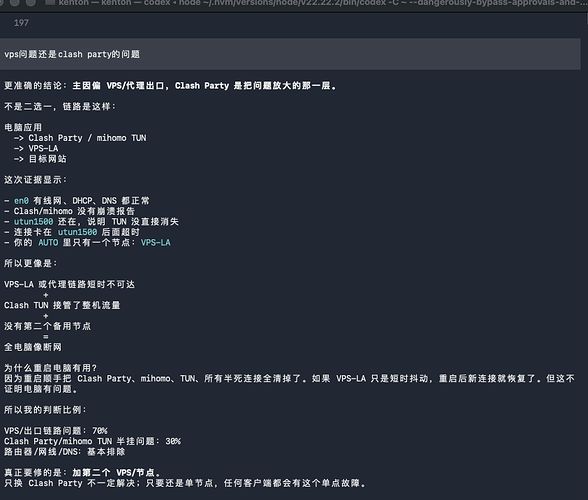Click the folder icon in the title bar

click(x=49, y=2)
